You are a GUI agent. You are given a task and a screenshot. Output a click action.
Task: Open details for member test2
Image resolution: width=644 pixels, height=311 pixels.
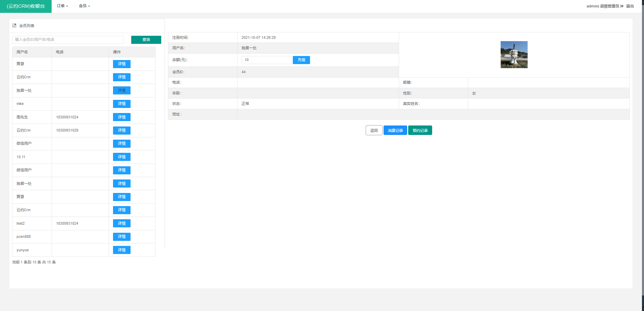pos(121,223)
